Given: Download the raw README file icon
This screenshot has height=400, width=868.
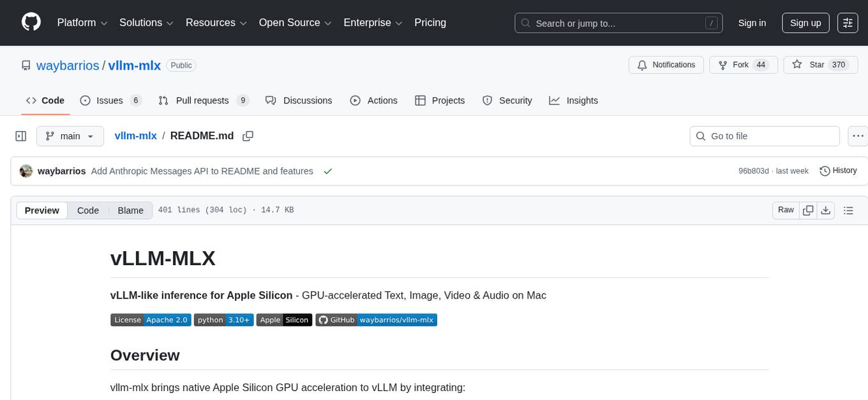Looking at the screenshot, I should 826,210.
